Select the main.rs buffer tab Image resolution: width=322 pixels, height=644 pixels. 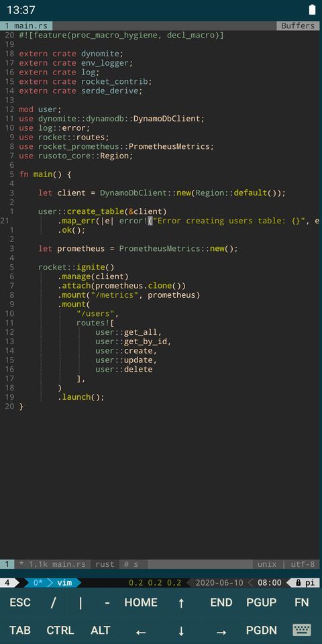tap(26, 25)
